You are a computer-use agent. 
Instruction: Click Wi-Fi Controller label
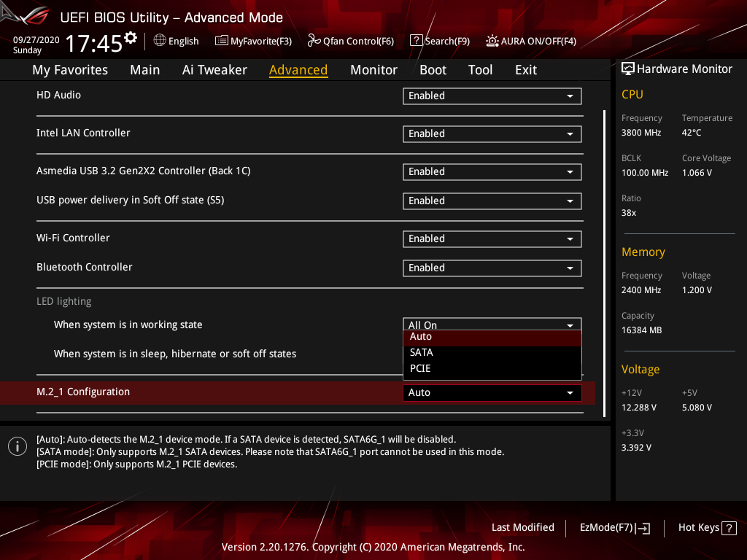(73, 238)
